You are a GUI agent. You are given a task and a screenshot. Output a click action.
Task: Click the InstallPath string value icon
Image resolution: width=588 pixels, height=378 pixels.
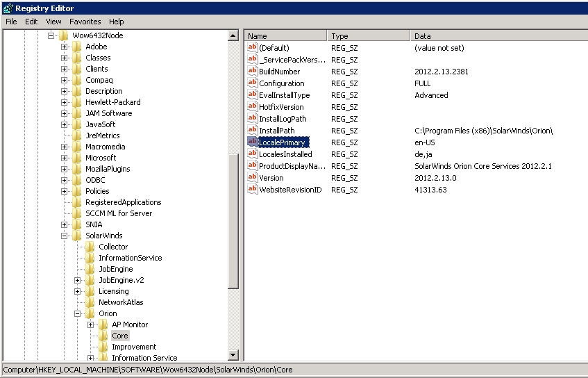tap(252, 130)
